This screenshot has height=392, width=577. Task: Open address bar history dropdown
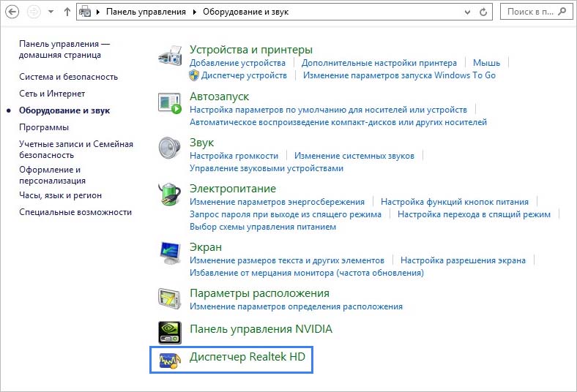tap(467, 12)
